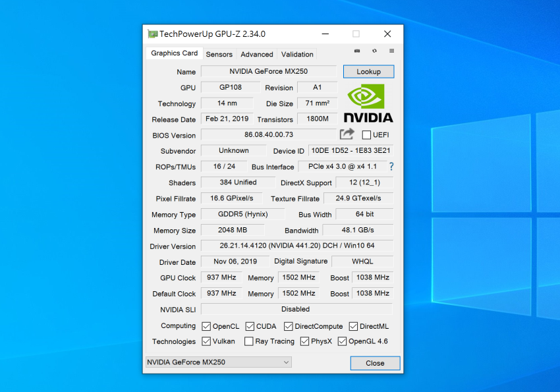
Task: Click the Revision field A1
Action: tap(317, 88)
